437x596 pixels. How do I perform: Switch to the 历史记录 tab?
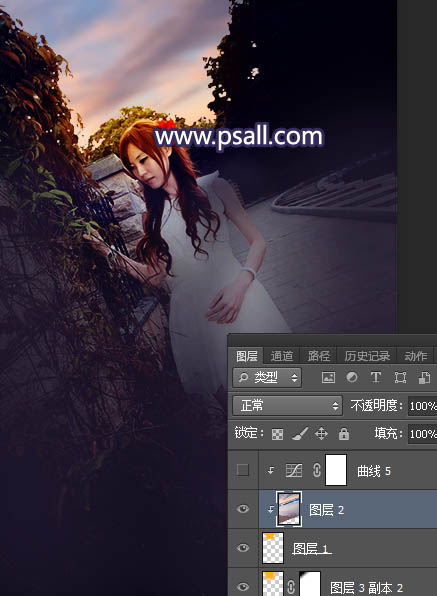(367, 356)
